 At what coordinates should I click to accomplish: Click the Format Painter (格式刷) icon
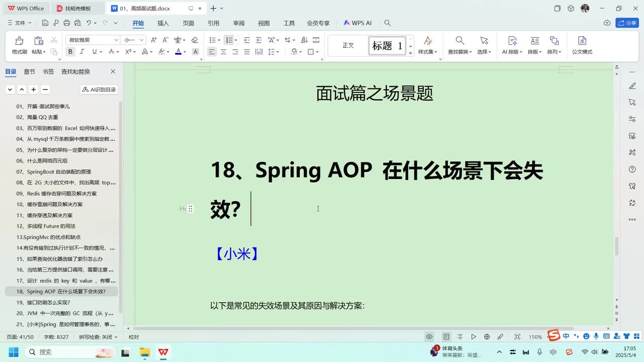pos(19,41)
